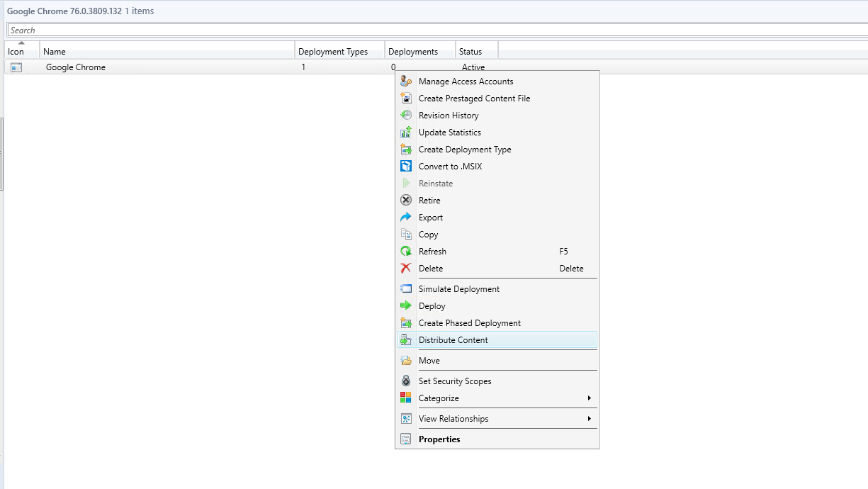Select the Copy menu entry
Viewport: 868px width, 489px height.
(x=497, y=235)
